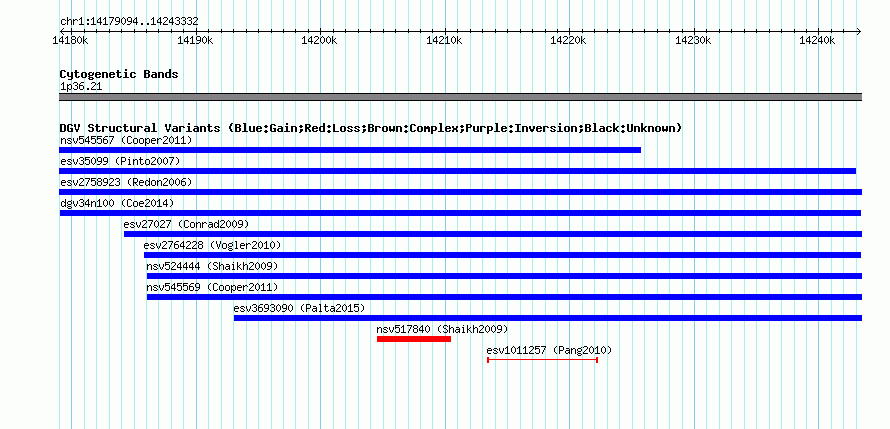Select nsv517840 (Shaikh2009) loss label
890x429 pixels.
point(442,329)
